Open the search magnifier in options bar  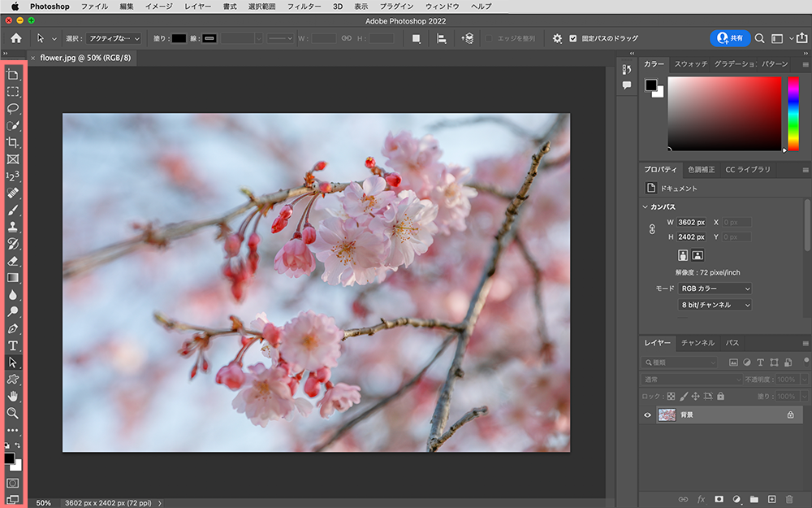(x=760, y=38)
